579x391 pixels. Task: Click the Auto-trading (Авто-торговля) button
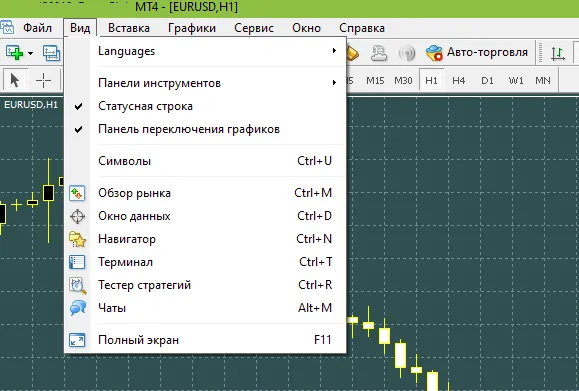477,52
